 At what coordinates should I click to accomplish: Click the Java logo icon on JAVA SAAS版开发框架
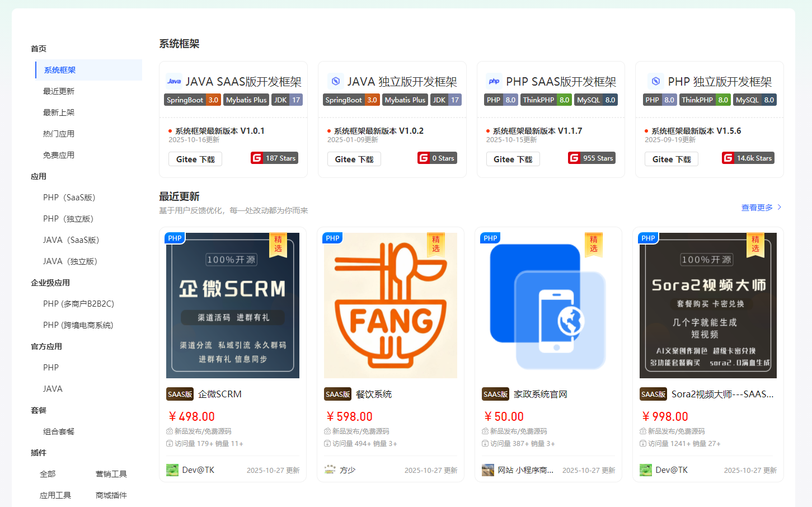174,81
